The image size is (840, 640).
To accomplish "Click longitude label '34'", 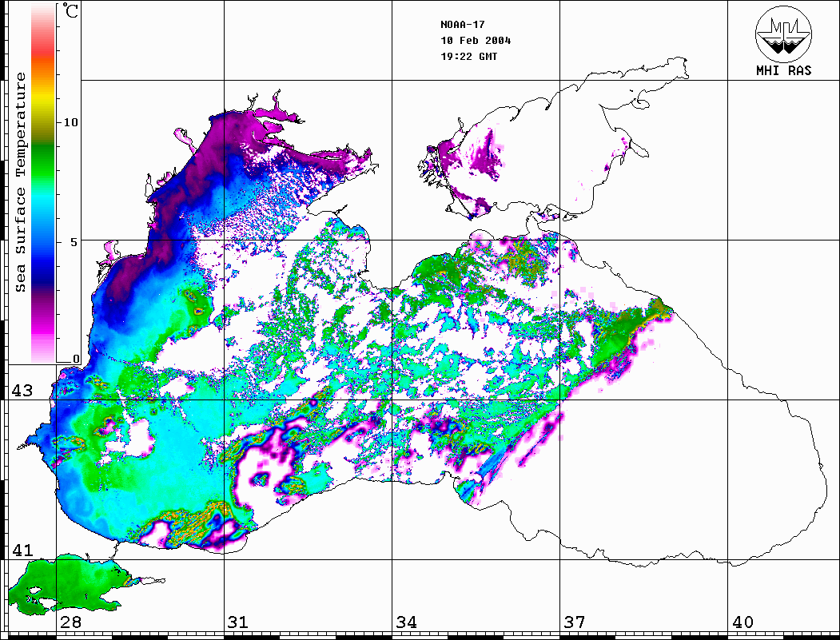I will pyautogui.click(x=407, y=622).
